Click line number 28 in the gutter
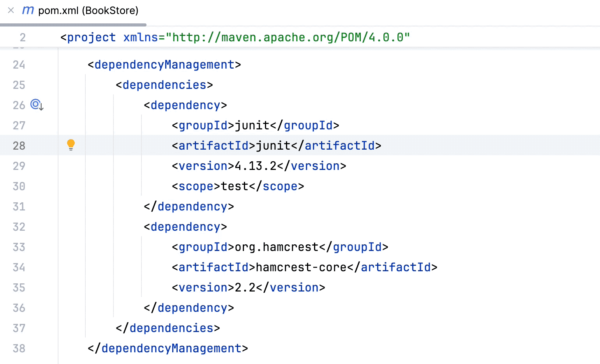 pos(18,145)
